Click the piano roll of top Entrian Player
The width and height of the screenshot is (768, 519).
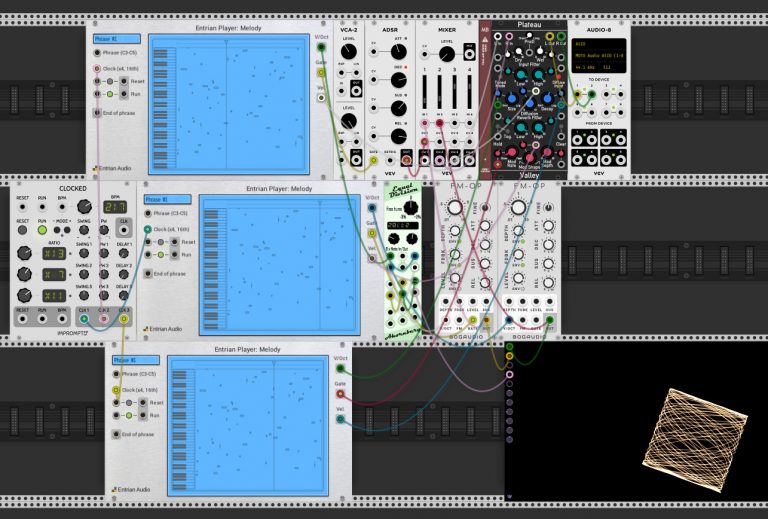[229, 104]
